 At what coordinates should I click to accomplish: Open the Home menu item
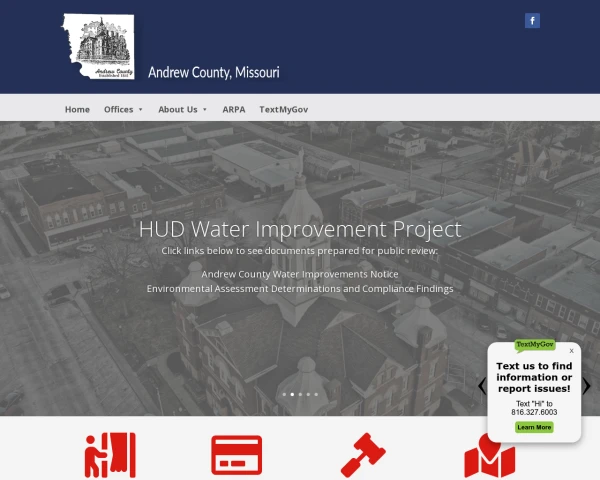pos(77,109)
